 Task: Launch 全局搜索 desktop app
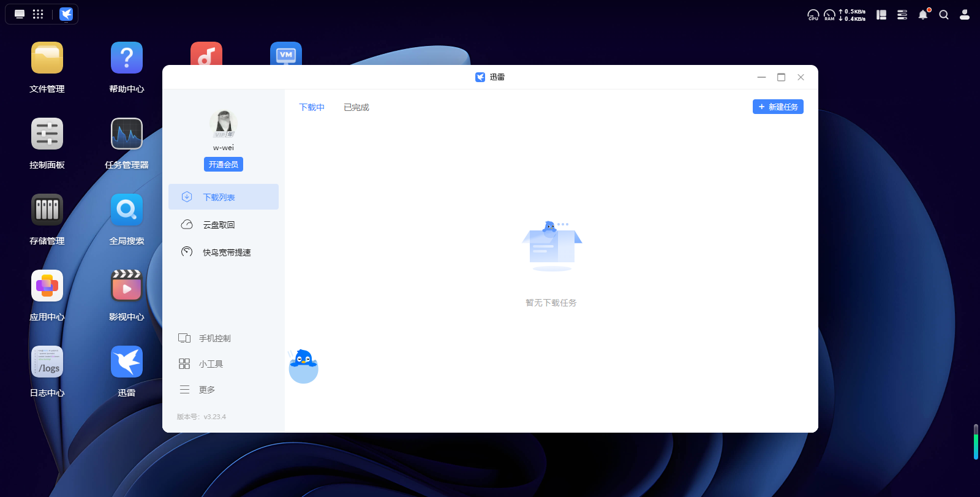point(127,210)
